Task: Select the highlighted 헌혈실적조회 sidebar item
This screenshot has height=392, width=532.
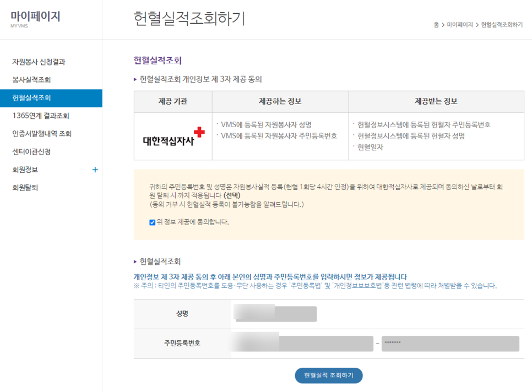Action: point(31,98)
